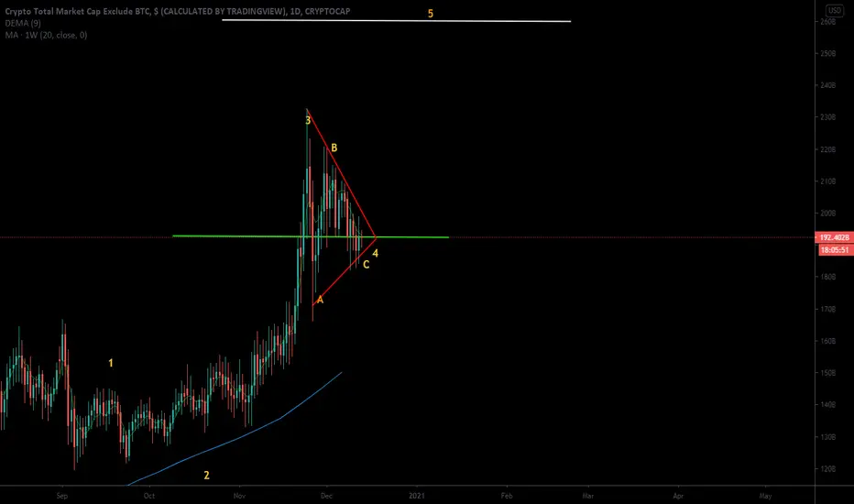
Task: Click the current price label 192.402B
Action: tap(835, 237)
